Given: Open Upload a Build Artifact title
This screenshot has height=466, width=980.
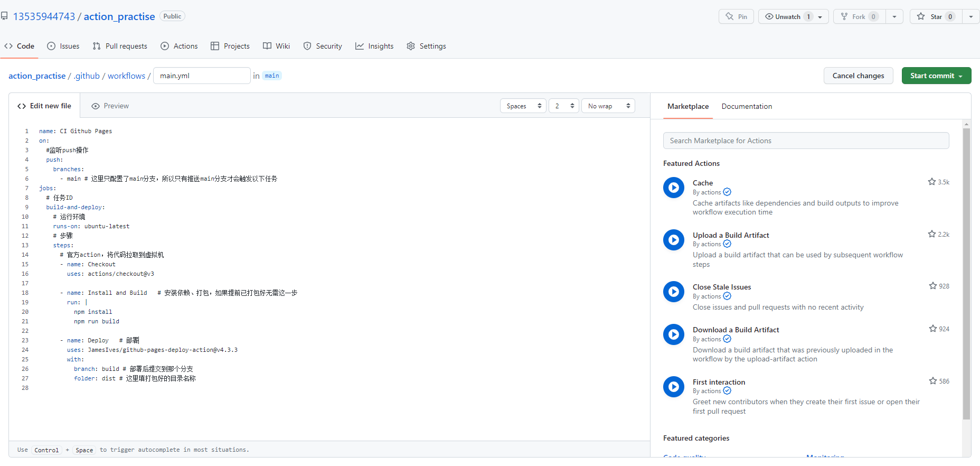Looking at the screenshot, I should 731,235.
